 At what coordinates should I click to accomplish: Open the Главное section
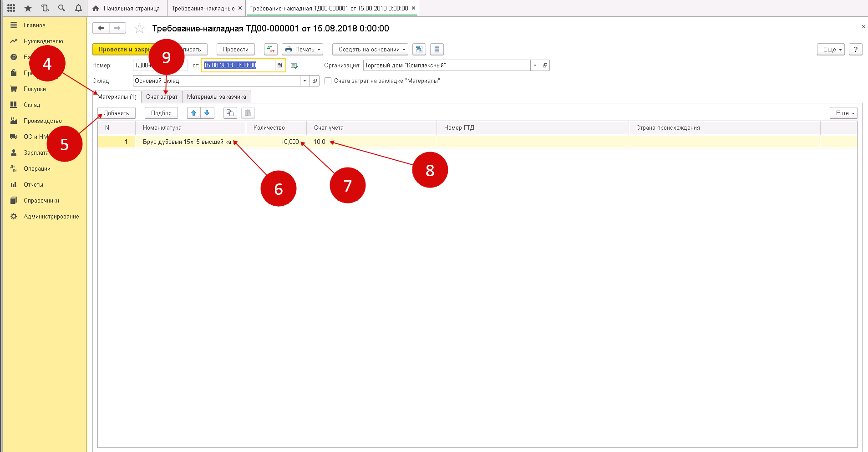pos(35,25)
